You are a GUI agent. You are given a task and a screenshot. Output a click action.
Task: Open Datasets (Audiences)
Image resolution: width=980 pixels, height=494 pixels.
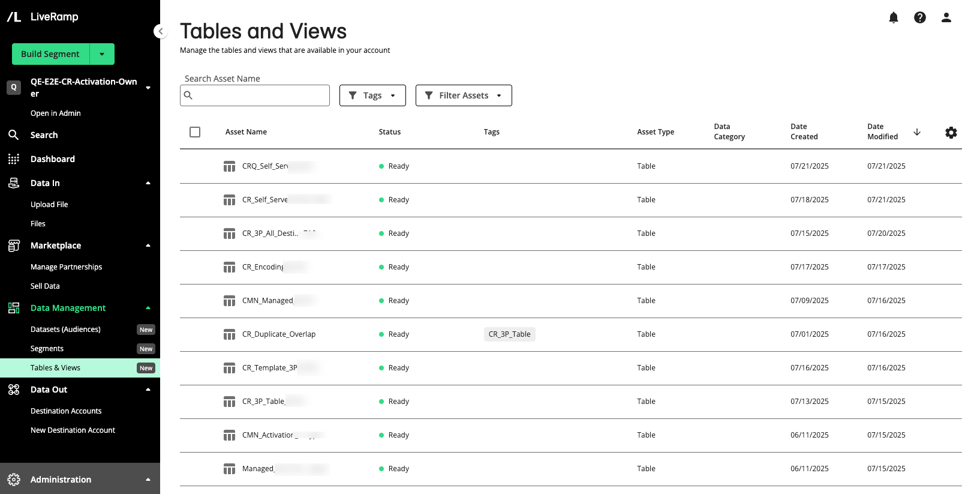coord(65,330)
